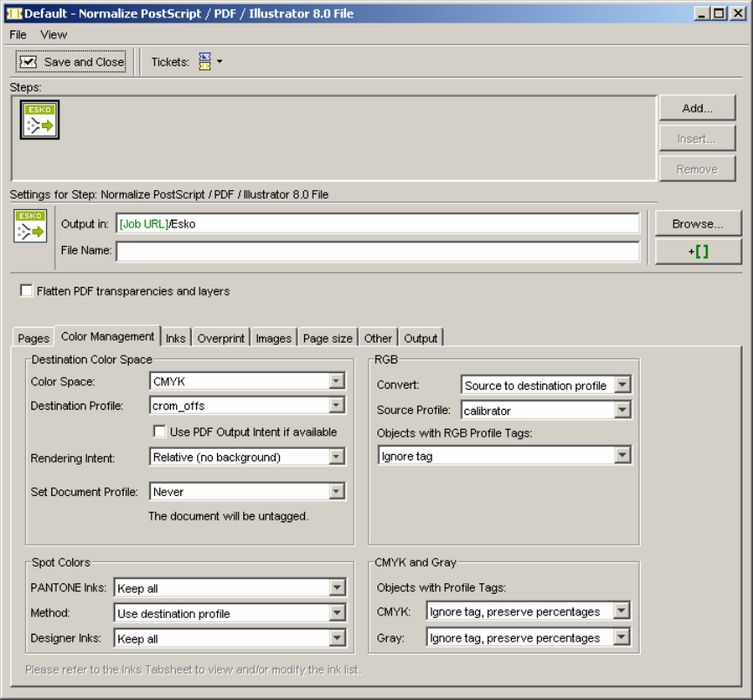753x700 pixels.
Task: Open the Set Document Profile dropdown
Action: [x=336, y=491]
